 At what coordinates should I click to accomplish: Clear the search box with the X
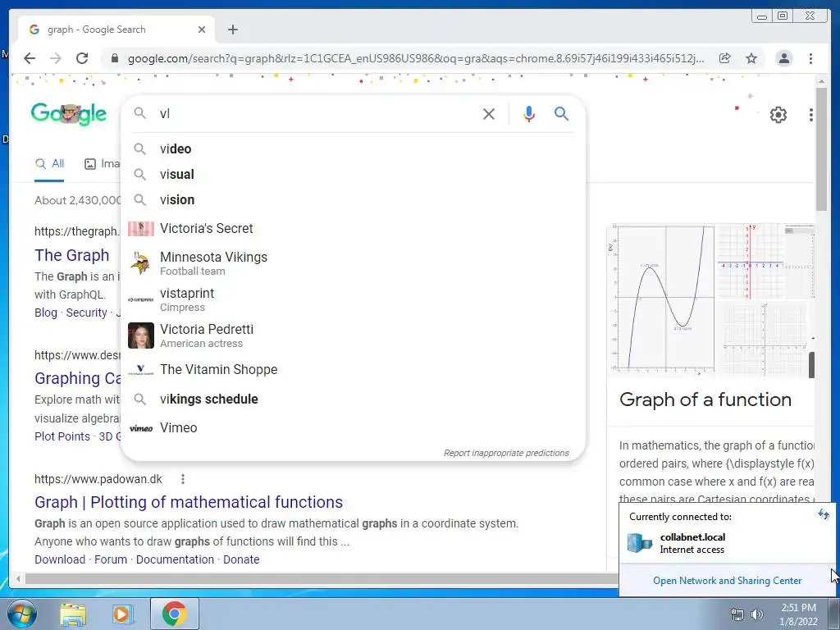(x=489, y=113)
